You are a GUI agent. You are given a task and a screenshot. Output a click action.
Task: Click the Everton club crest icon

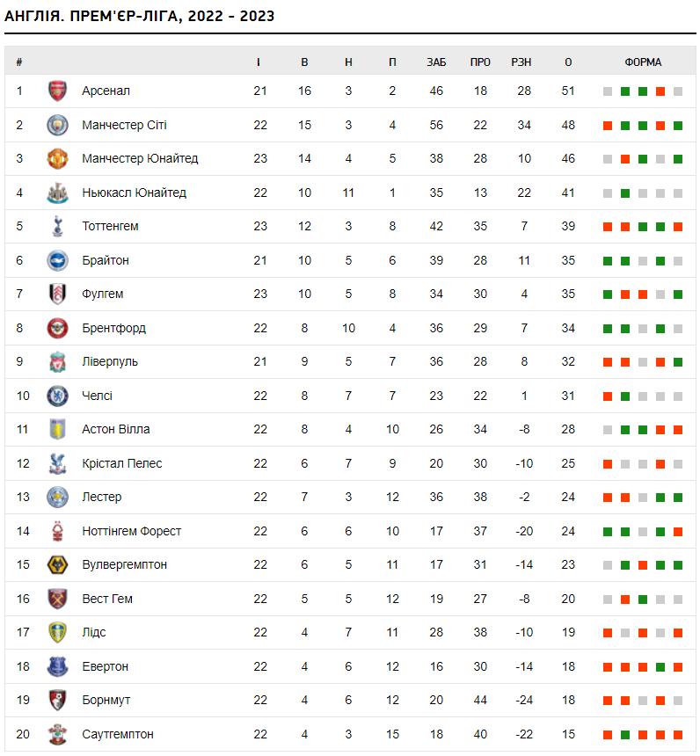[57, 666]
